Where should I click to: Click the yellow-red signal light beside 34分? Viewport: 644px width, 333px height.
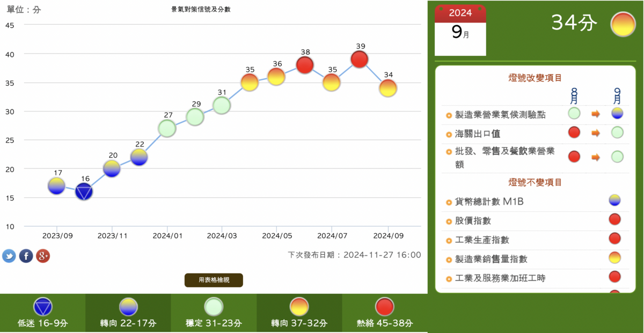point(623,24)
